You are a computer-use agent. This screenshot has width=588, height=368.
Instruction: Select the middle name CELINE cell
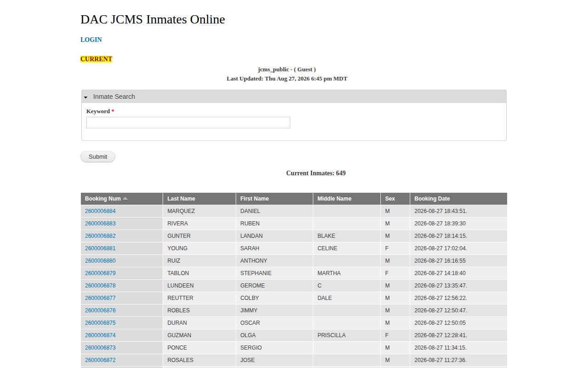347,248
